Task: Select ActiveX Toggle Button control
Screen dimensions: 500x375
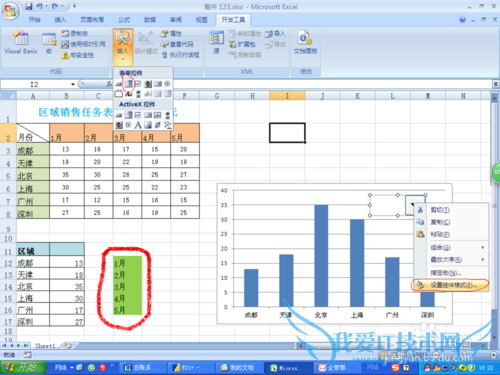Action: coord(158,125)
